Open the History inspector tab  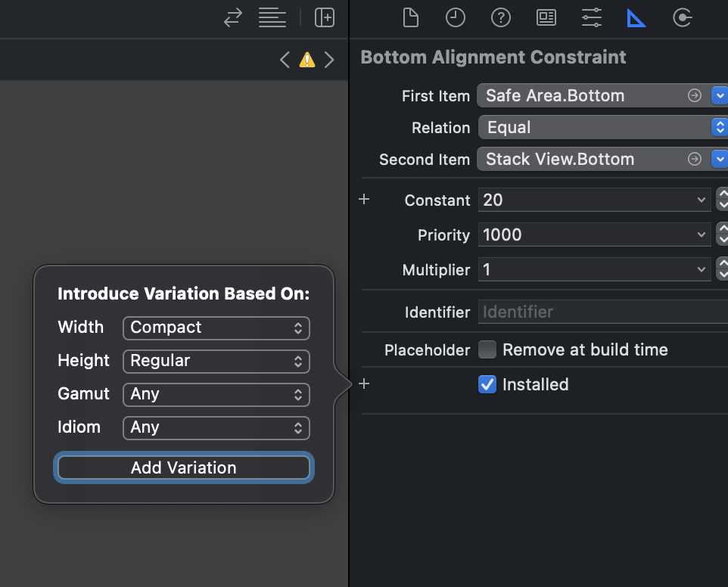pyautogui.click(x=455, y=17)
